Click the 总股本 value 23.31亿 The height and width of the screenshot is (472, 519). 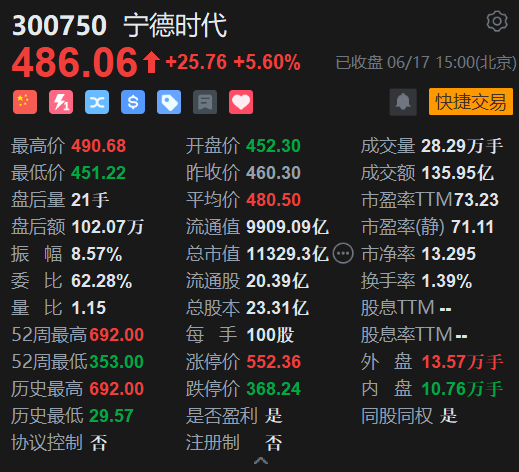[277, 308]
